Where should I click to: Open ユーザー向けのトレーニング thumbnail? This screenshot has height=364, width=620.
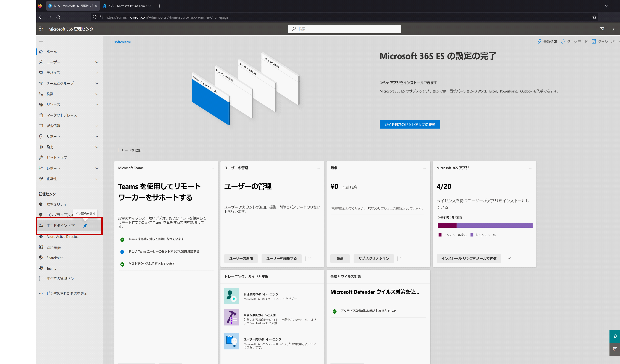pyautogui.click(x=231, y=341)
